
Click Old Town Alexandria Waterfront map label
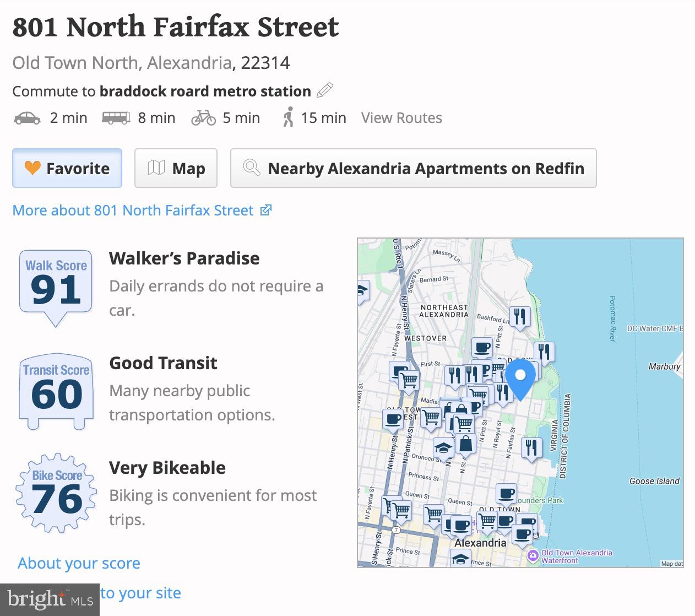[x=575, y=556]
